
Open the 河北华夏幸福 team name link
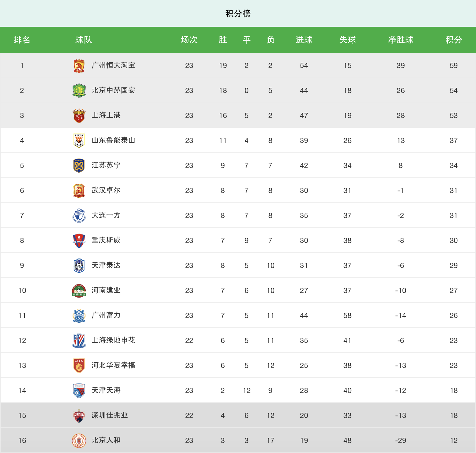point(113,366)
